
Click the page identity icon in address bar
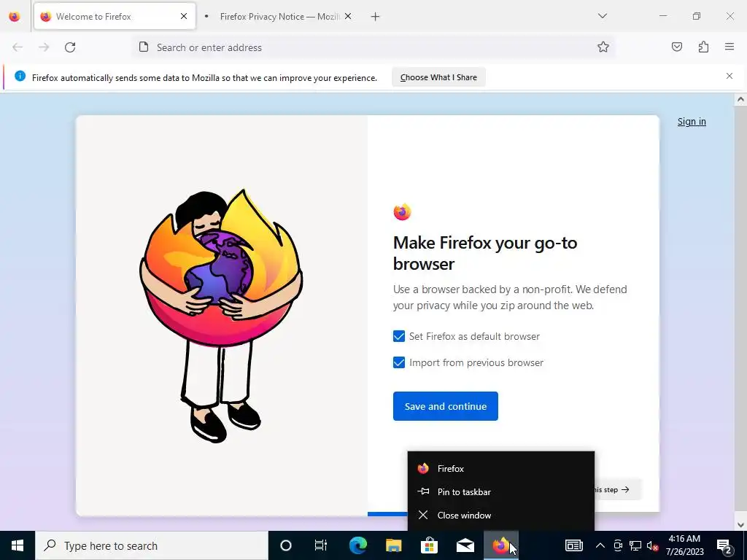click(x=144, y=47)
